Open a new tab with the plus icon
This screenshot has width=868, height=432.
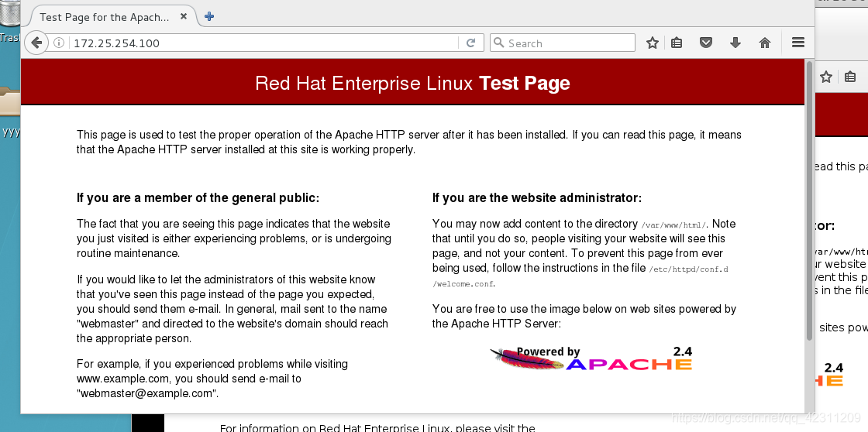(x=209, y=16)
